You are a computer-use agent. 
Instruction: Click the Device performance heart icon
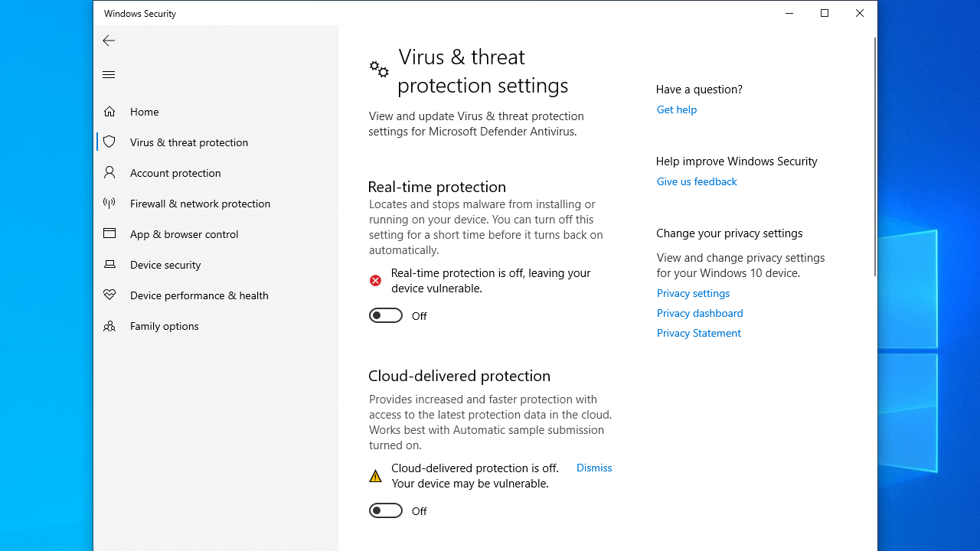pyautogui.click(x=109, y=295)
